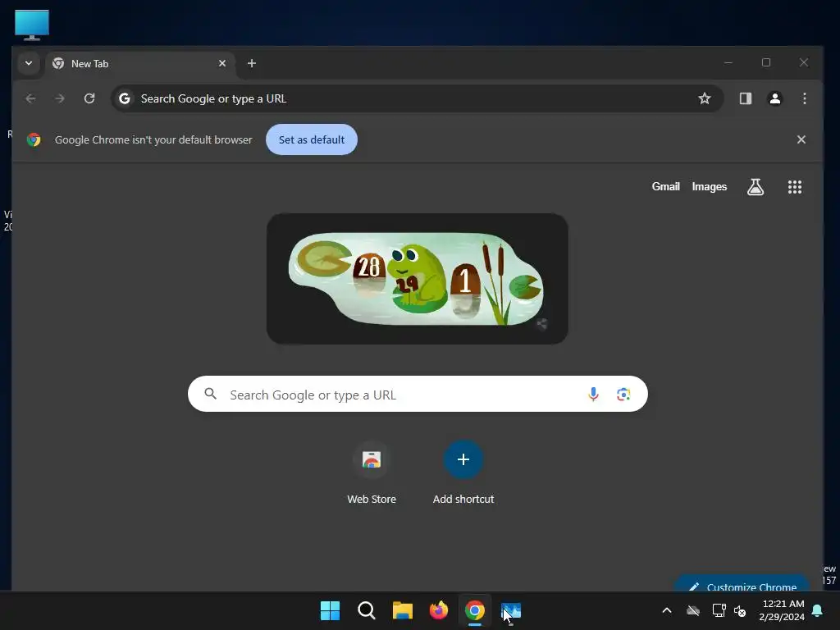The height and width of the screenshot is (630, 840).
Task: Close the Chrome window
Action: [804, 62]
